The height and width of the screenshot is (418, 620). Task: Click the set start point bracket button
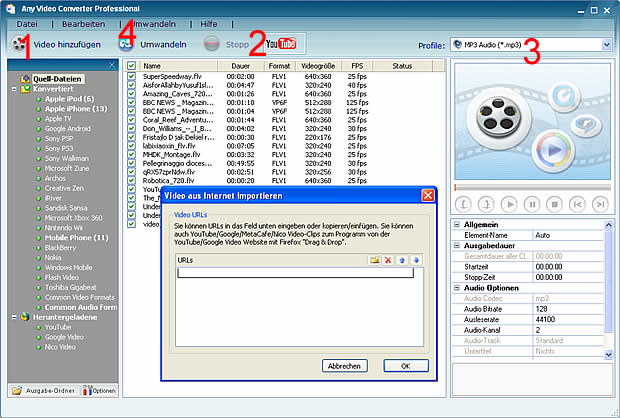(463, 204)
